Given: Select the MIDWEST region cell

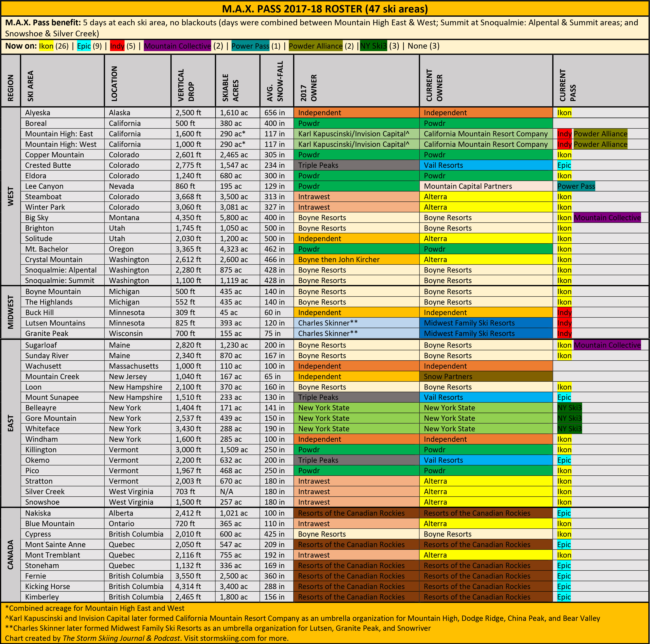Looking at the screenshot, I should tap(11, 312).
